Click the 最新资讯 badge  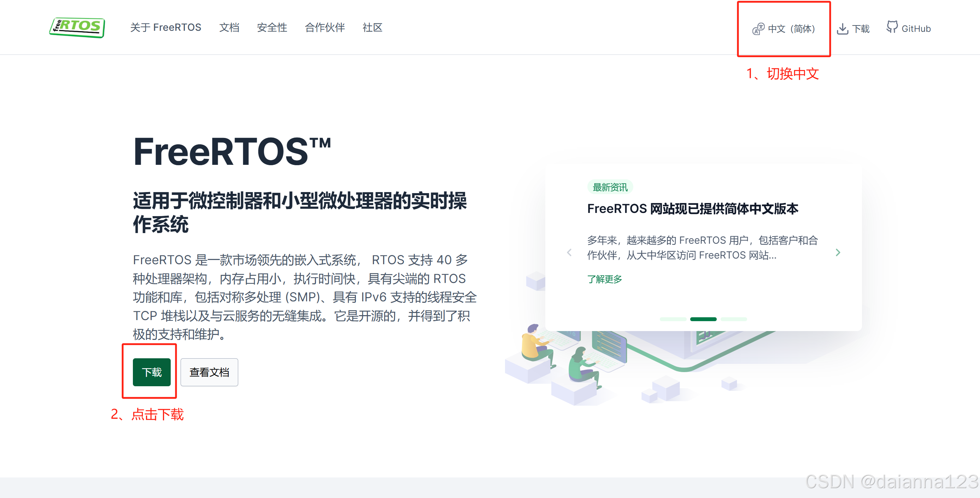pyautogui.click(x=610, y=187)
